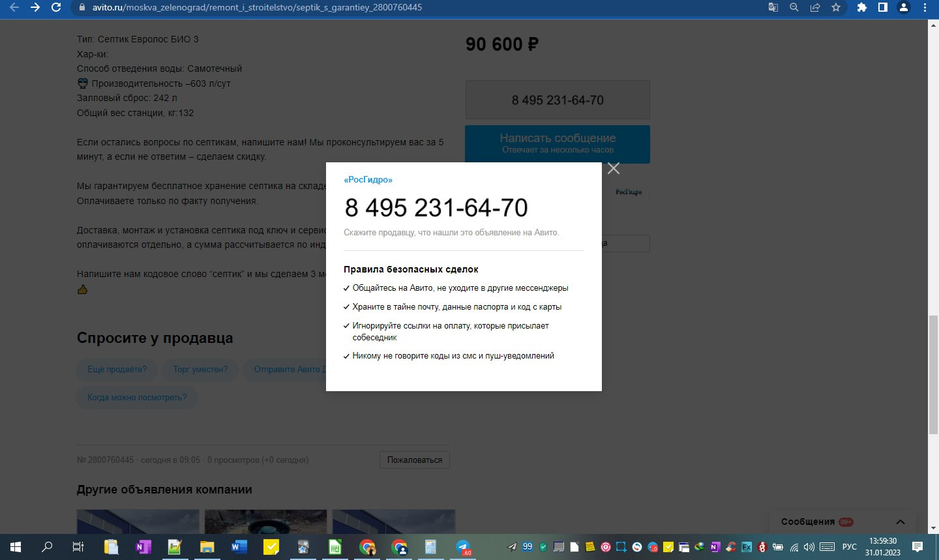The width and height of the screenshot is (939, 560).
Task: Select the Когда можно посмотреть? quick question
Action: (137, 398)
